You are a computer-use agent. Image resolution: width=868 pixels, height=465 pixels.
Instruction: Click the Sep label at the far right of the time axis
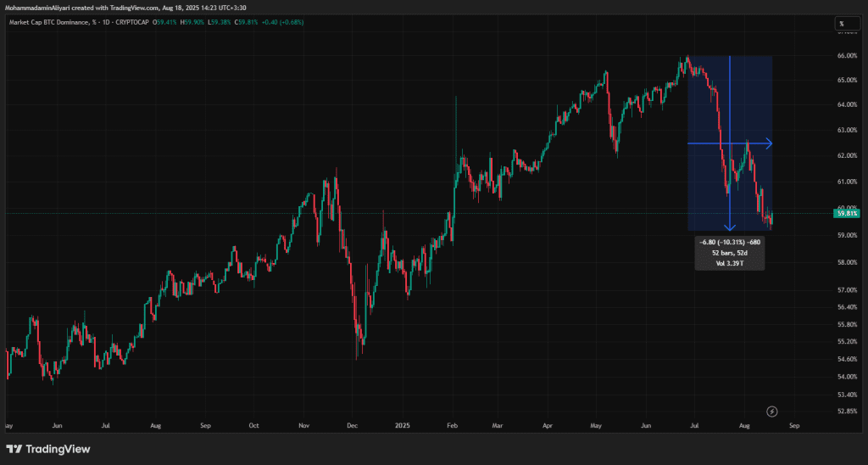tap(793, 427)
